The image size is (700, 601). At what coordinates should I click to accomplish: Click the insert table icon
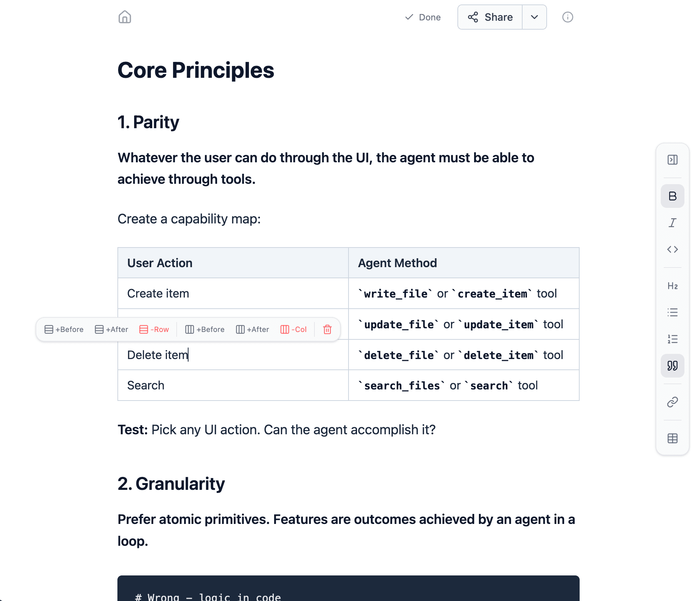pyautogui.click(x=673, y=438)
